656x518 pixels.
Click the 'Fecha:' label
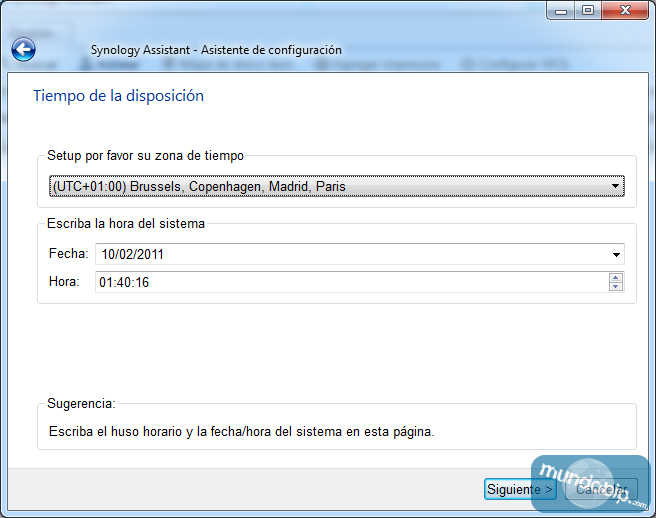69,254
